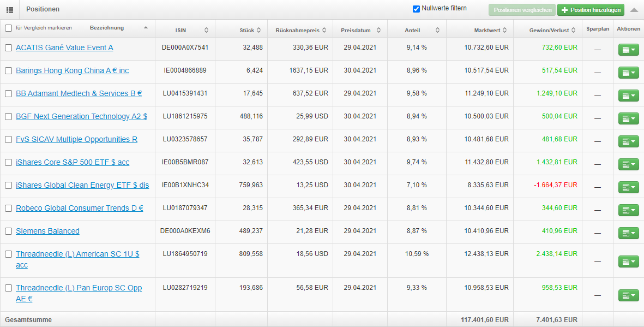
Task: Uncheck the Nullwerte filtern checkbox
Action: [416, 9]
